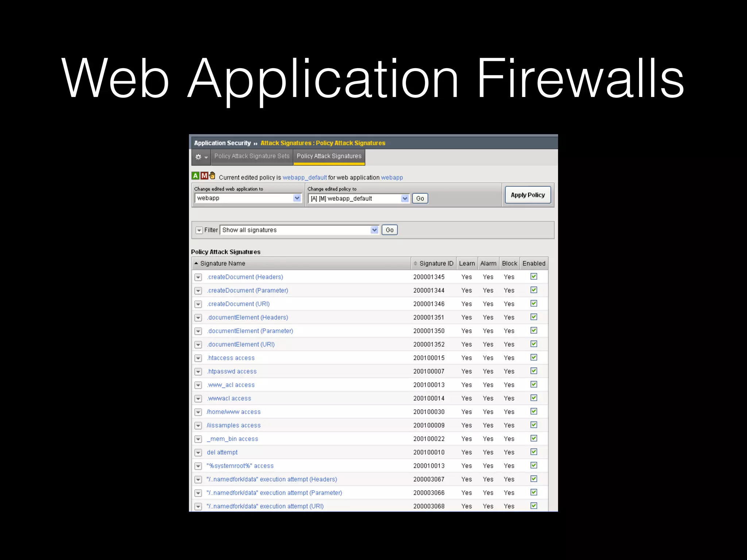Open .www_acl access signature

[231, 385]
